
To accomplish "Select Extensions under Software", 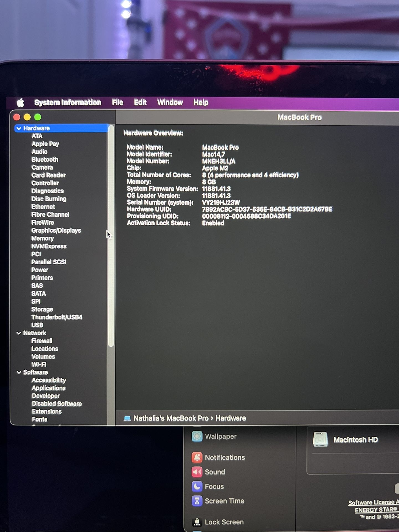I will (x=47, y=411).
